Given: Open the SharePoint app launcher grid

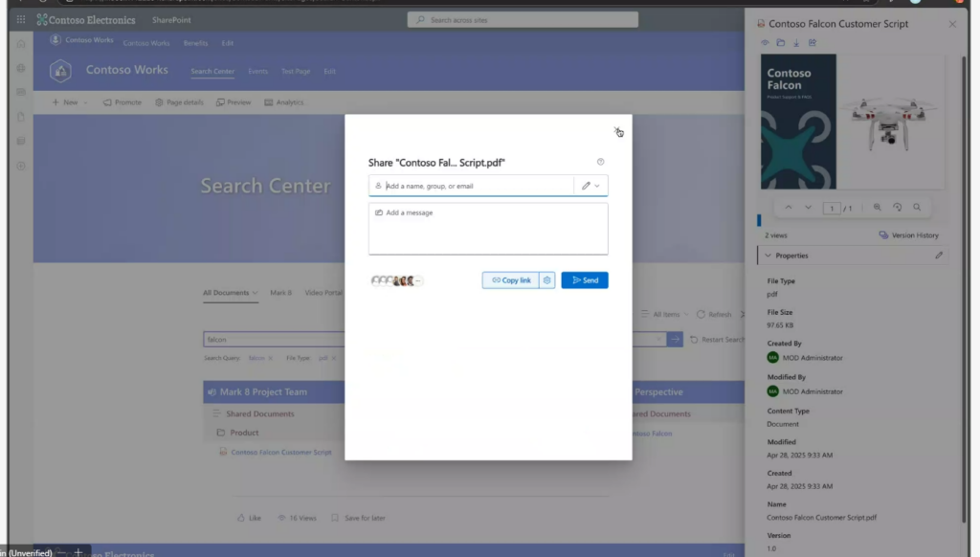Looking at the screenshot, I should (21, 19).
